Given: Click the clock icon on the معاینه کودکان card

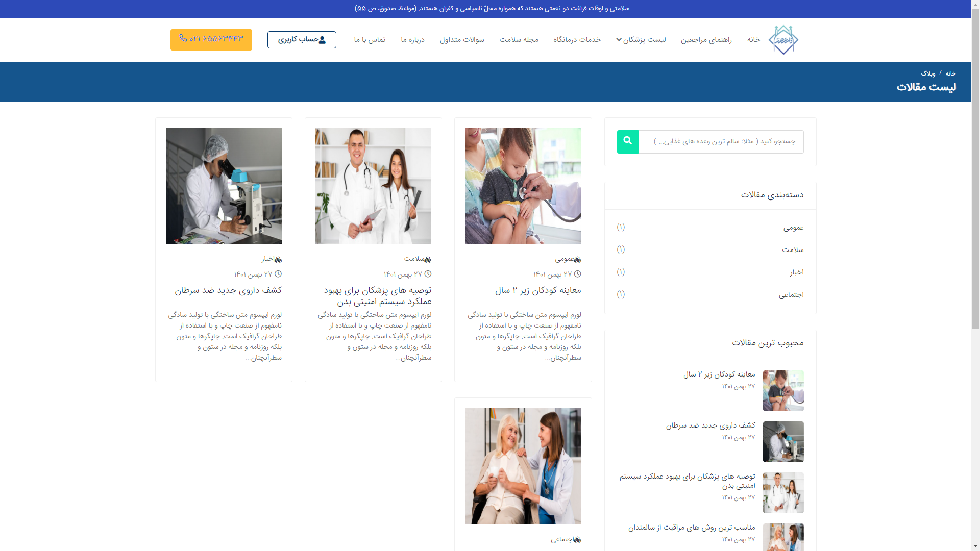Looking at the screenshot, I should tap(577, 274).
